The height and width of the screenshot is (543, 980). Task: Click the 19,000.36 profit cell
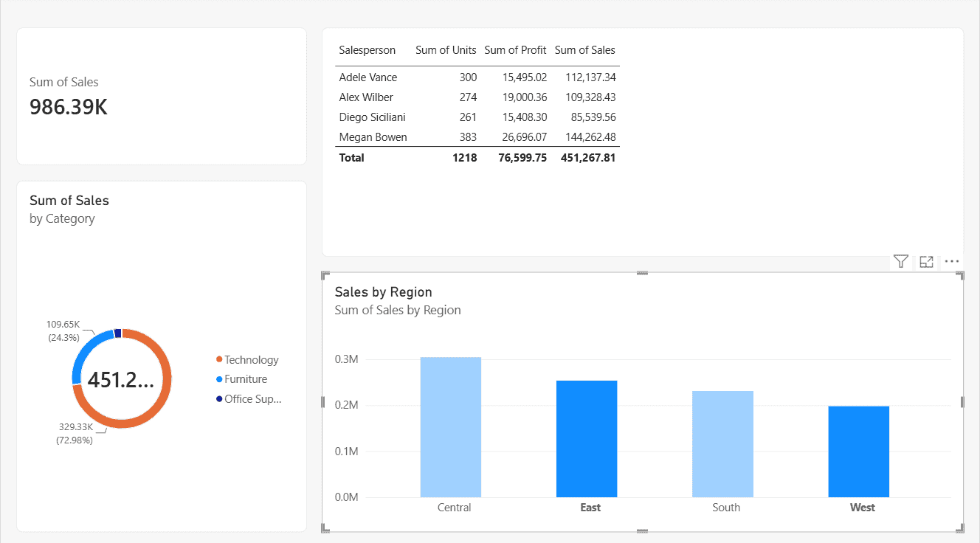pos(525,97)
